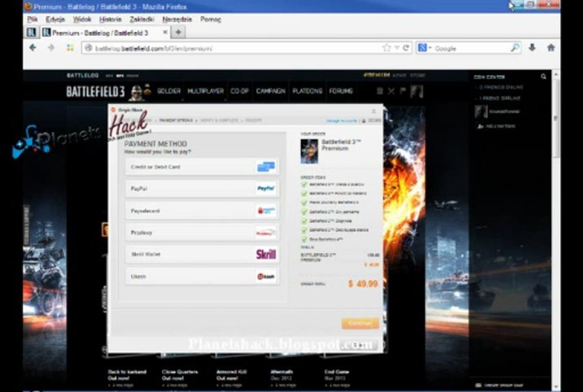Open the URL history dropdown arrow
Image resolution: width=583 pixels, height=392 pixels.
tap(397, 48)
